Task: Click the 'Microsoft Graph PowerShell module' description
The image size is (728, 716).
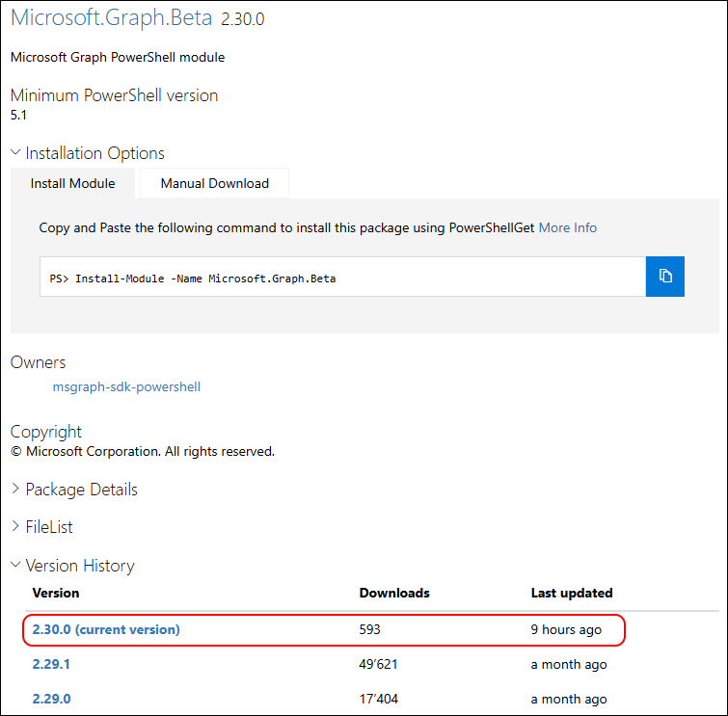Action: pyautogui.click(x=118, y=57)
